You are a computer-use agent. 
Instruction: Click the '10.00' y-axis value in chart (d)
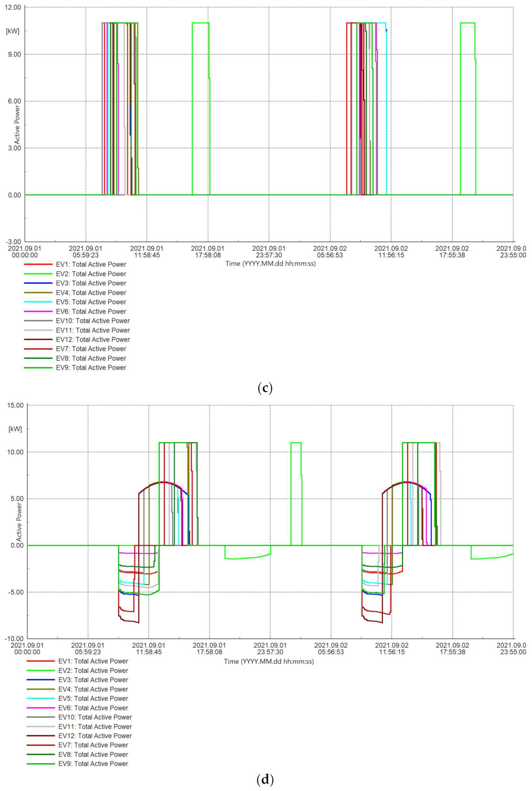click(16, 452)
